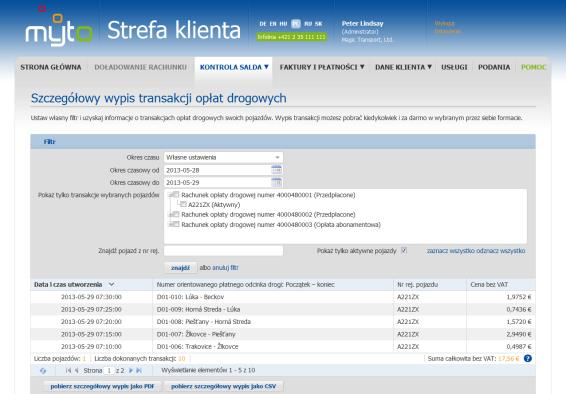Open Doładowanie rachunku tab

[141, 67]
